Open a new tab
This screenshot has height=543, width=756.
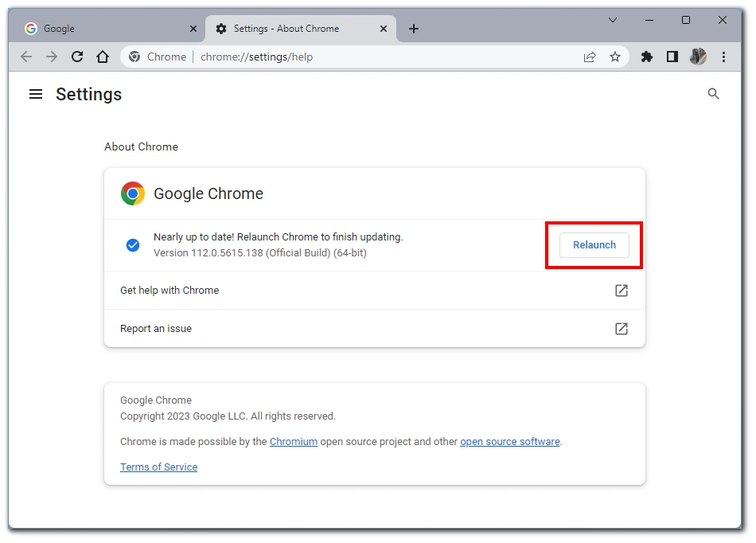(x=414, y=29)
